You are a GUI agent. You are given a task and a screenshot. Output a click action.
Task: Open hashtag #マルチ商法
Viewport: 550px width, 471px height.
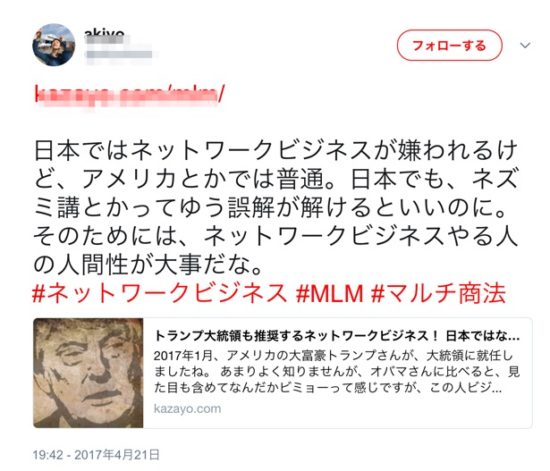pos(438,293)
